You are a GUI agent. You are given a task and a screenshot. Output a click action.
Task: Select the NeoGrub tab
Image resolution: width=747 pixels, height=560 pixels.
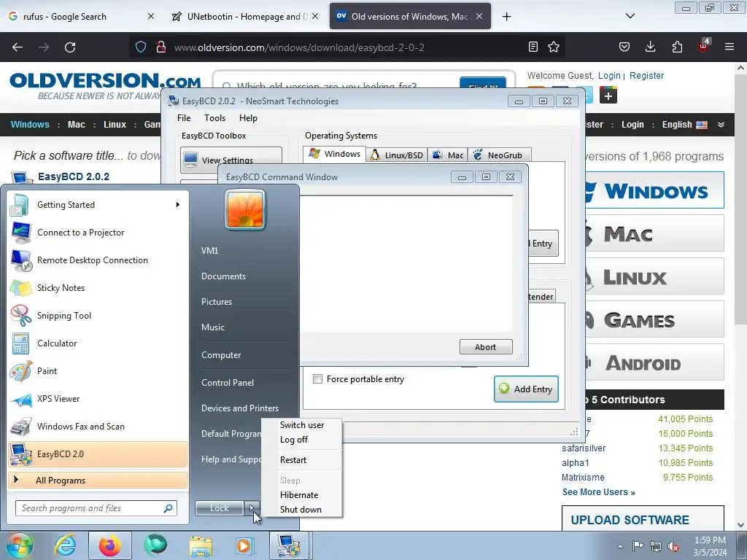click(499, 155)
